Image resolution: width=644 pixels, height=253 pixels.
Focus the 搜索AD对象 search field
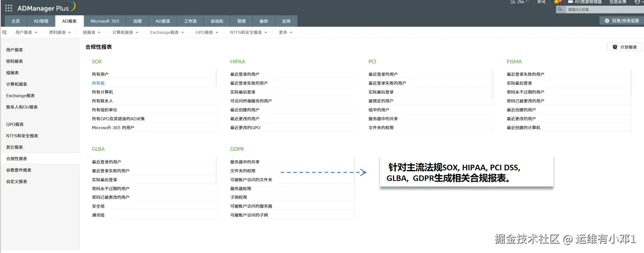[x=604, y=10]
